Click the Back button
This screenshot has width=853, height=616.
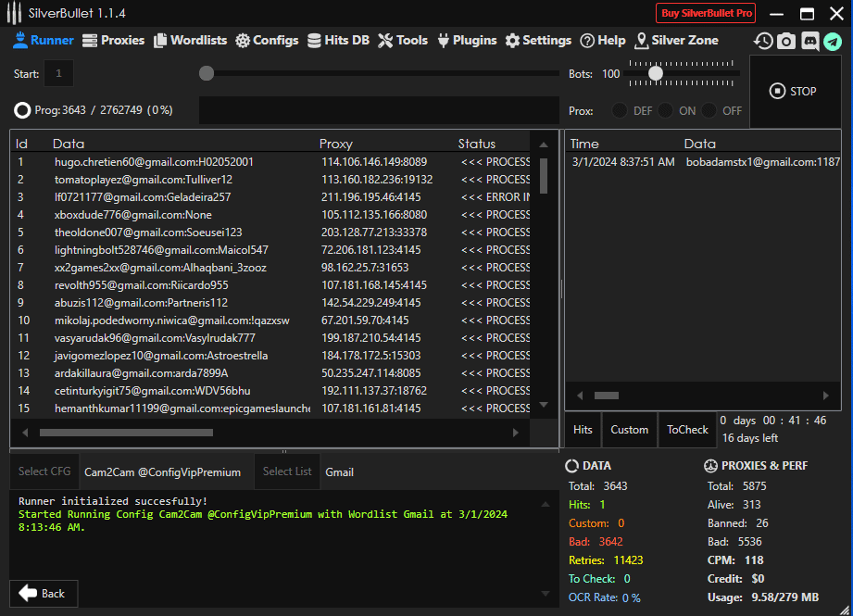pos(44,593)
